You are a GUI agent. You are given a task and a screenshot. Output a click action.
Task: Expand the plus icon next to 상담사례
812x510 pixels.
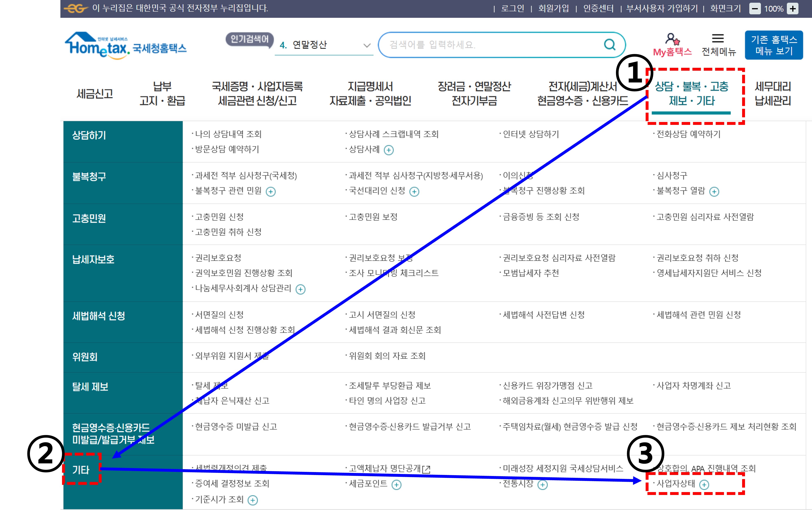389,150
